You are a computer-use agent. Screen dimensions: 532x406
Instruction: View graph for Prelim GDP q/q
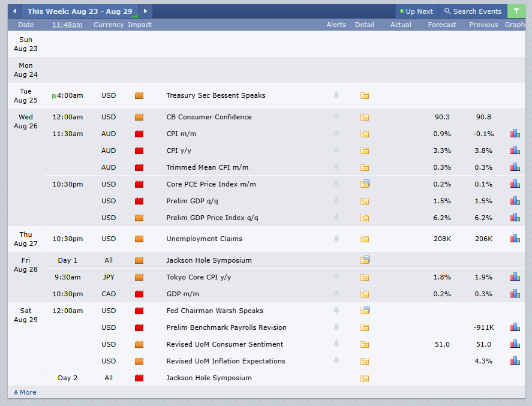(x=515, y=201)
